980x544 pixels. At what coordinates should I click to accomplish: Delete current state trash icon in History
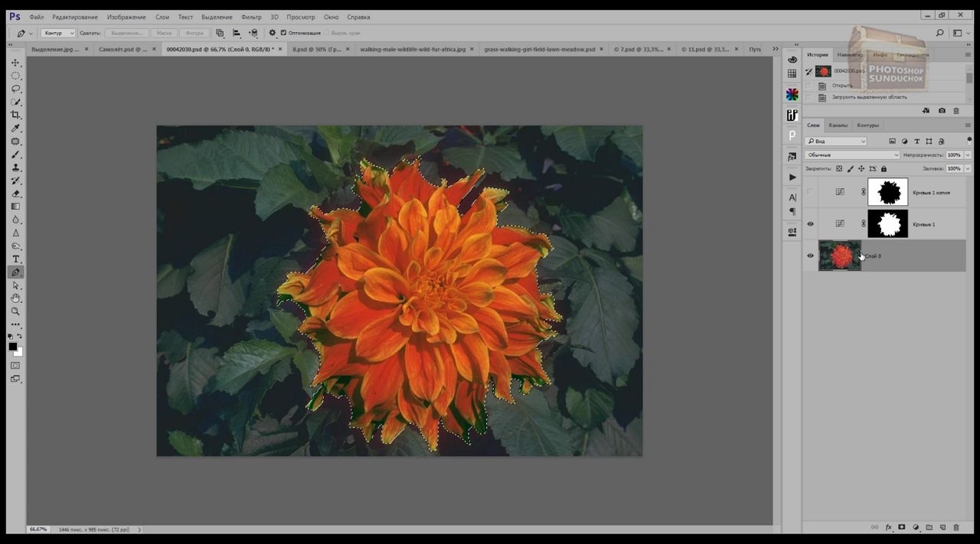click(x=956, y=111)
